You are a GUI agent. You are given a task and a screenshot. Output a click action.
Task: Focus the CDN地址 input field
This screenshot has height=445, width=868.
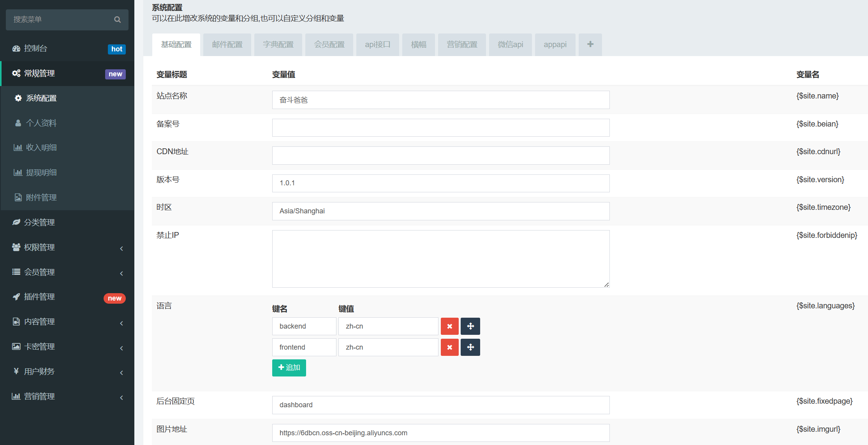[x=441, y=156]
